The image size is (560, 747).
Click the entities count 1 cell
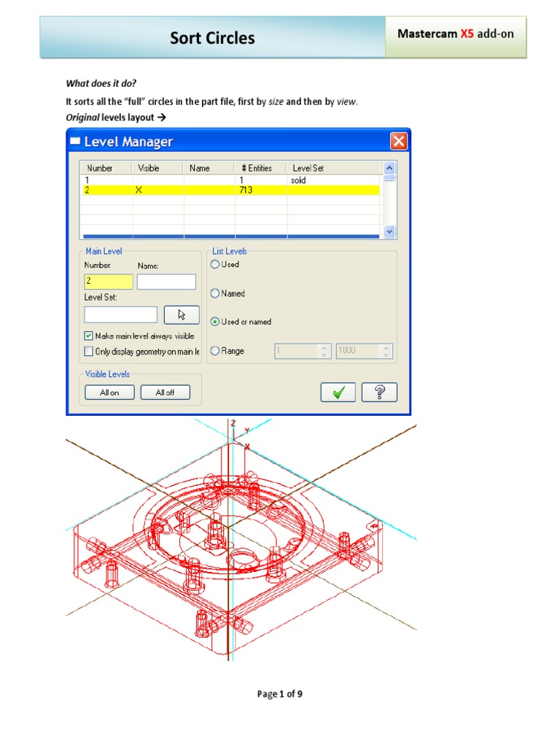pos(261,180)
